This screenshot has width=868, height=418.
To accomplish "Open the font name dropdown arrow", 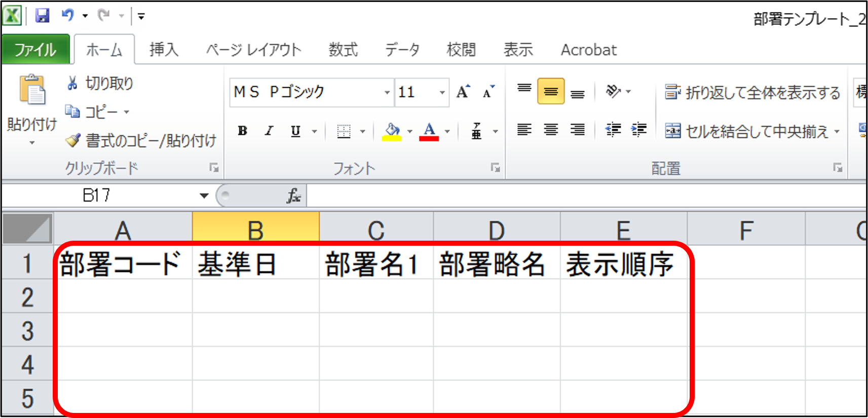I will [387, 92].
